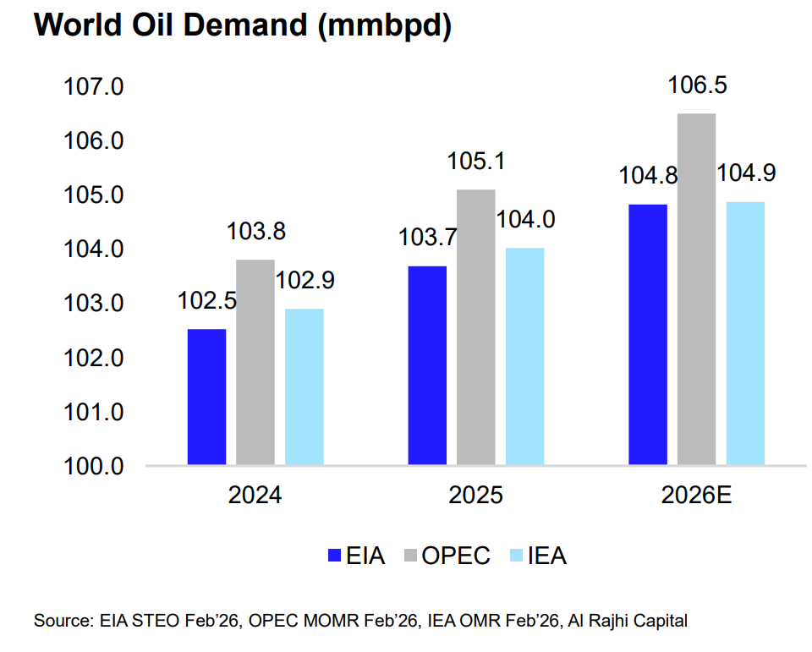Pick the 2025 IEA light blue bar
Screen dimensions: 812x652
coord(524,356)
